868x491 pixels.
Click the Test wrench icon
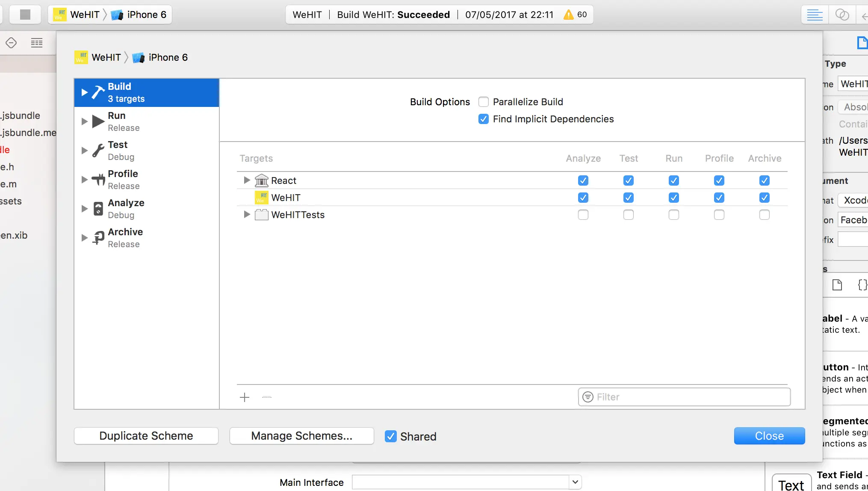click(x=98, y=151)
